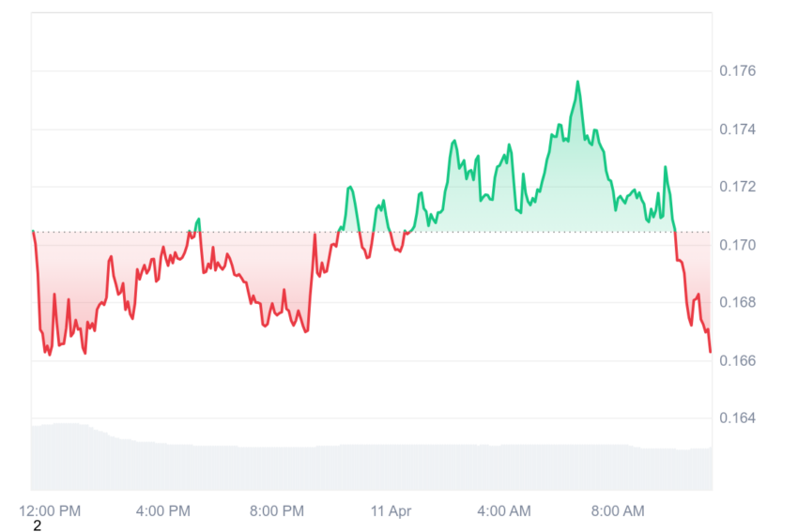Viewport: 798px width, 532px height.
Task: Select the 11 Apr date label
Action: 391,511
